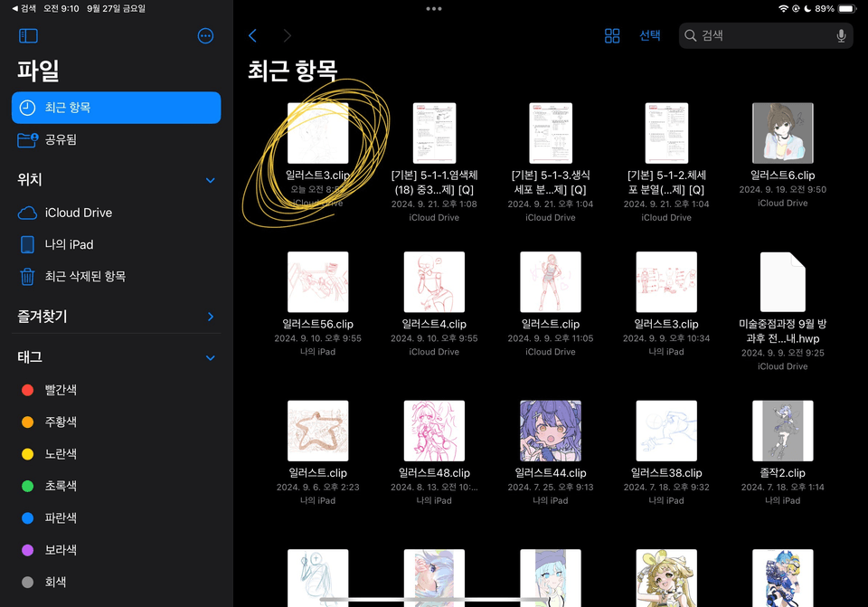Toggle the sidebar visibility icon

28,35
